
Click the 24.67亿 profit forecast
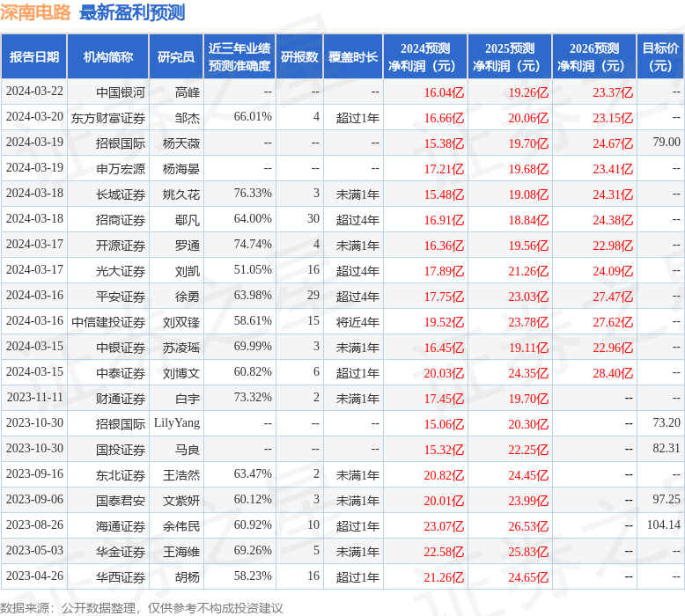pyautogui.click(x=613, y=143)
